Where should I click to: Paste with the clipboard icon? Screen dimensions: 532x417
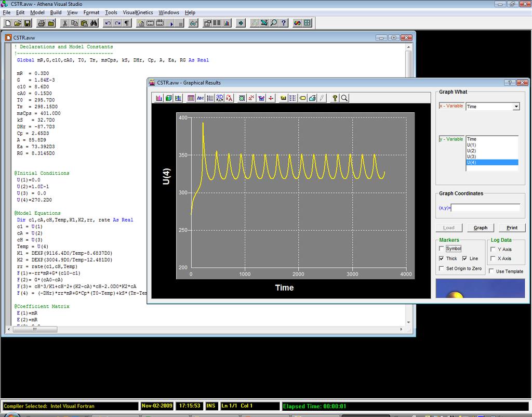pos(84,23)
